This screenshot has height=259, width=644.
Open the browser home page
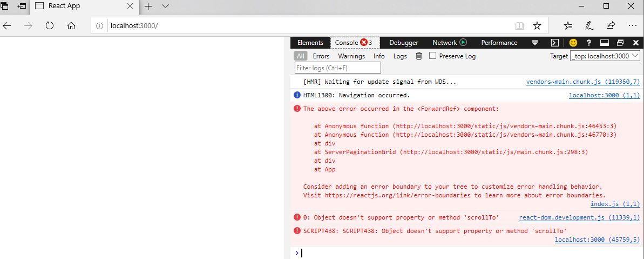[x=71, y=26]
